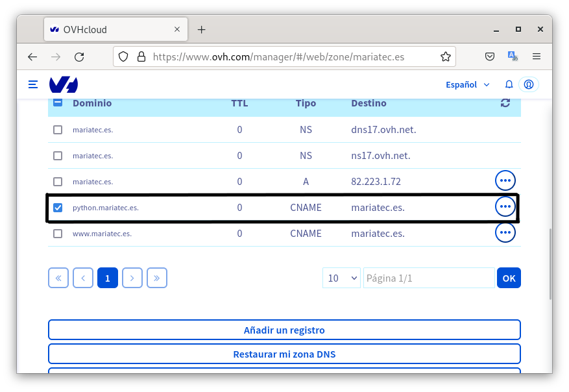
Task: Open a new browser tab
Action: point(201,30)
